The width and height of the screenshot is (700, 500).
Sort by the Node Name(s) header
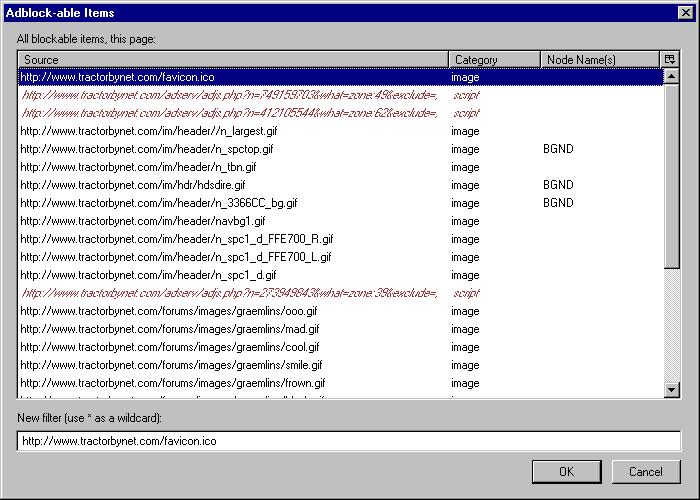click(x=600, y=59)
